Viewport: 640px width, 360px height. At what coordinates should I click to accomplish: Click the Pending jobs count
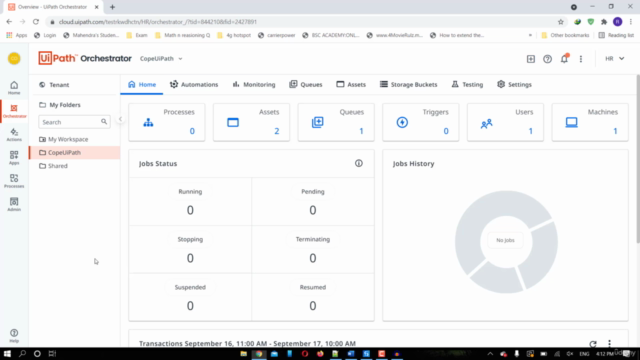(x=313, y=210)
